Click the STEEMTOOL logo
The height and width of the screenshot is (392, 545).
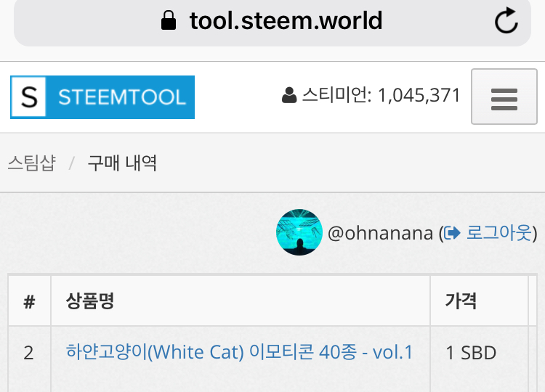pyautogui.click(x=102, y=97)
